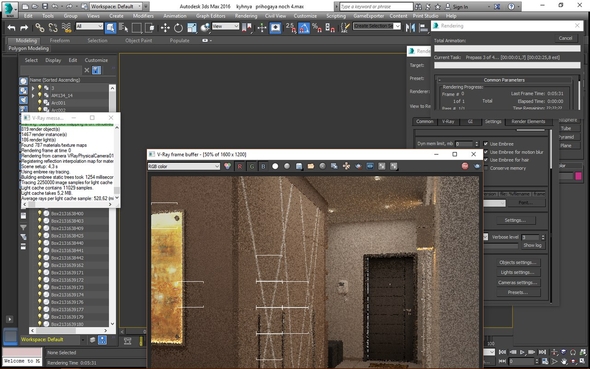Toggle visibility bulb for Box2131639162
The image size is (590, 369).
pos(40,265)
